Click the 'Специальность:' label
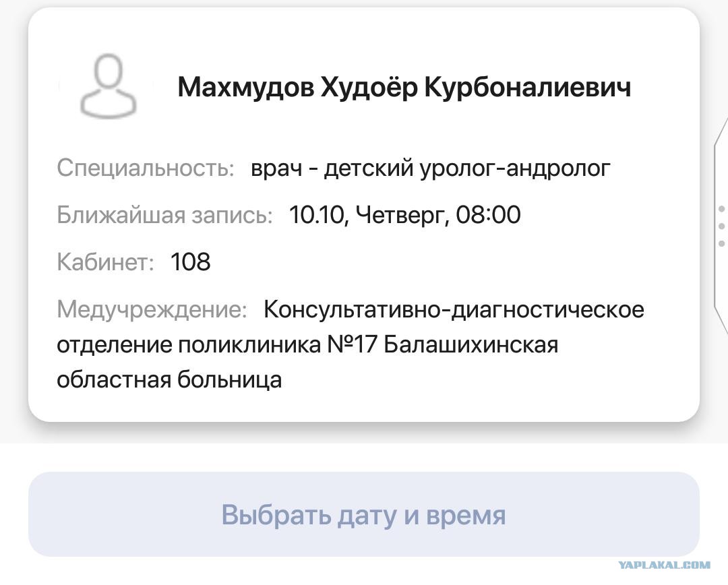Image resolution: width=728 pixels, height=585 pixels. pos(146,168)
